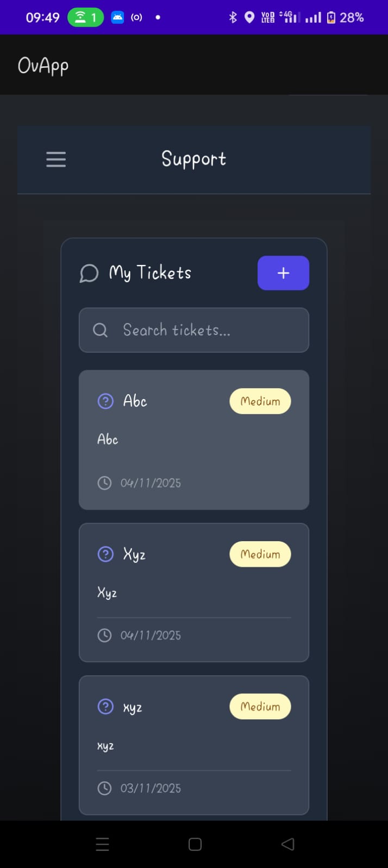Click the magnifier icon in the search bar
This screenshot has width=388, height=868.
(x=100, y=330)
